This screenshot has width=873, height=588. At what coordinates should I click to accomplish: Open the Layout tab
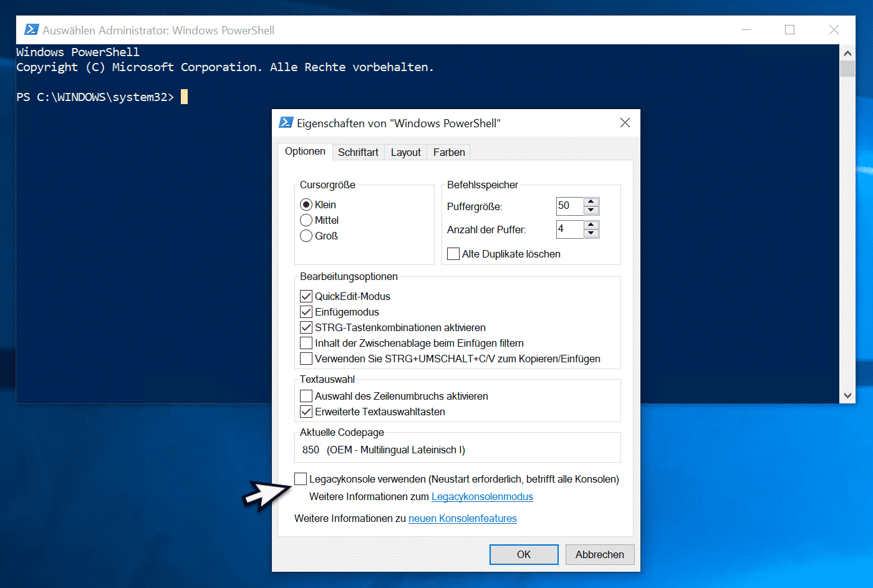click(405, 152)
